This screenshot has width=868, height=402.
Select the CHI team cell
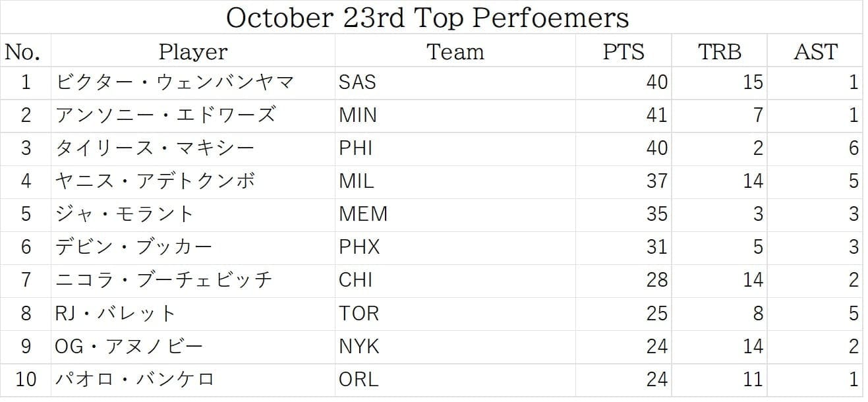click(x=356, y=280)
